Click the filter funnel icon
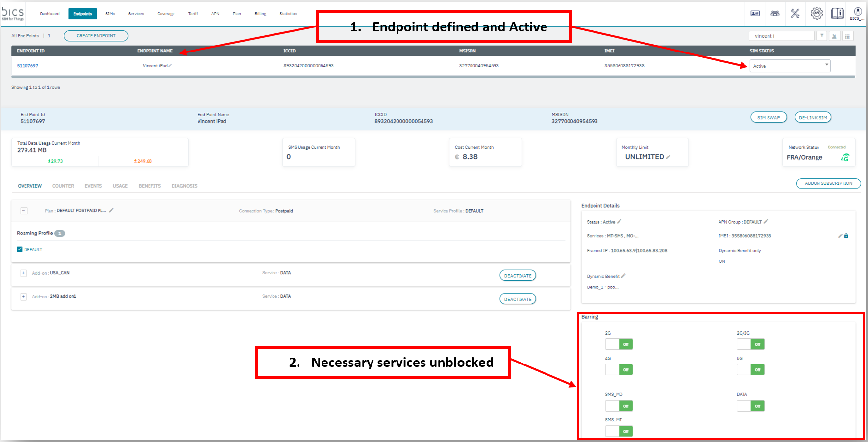 [x=822, y=36]
